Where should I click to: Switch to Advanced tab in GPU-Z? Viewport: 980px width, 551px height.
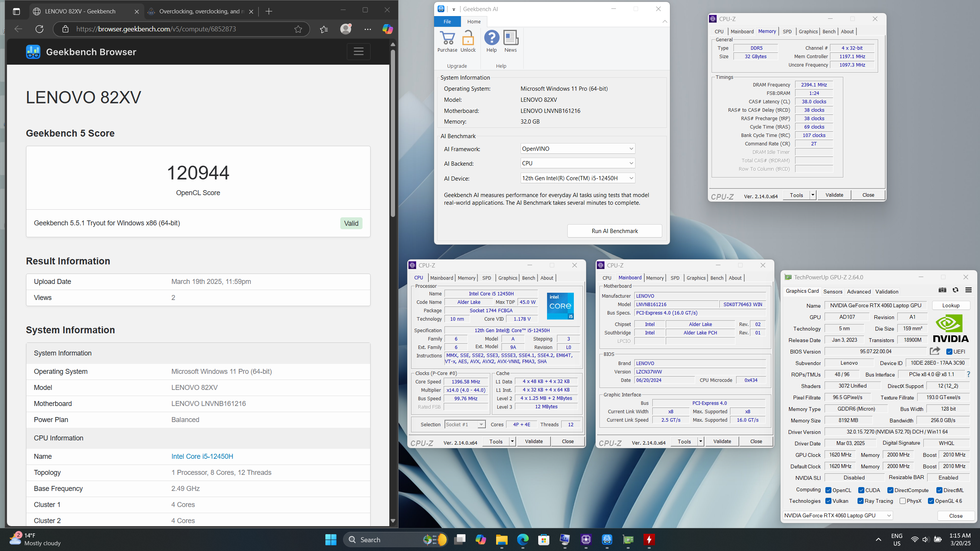(859, 291)
